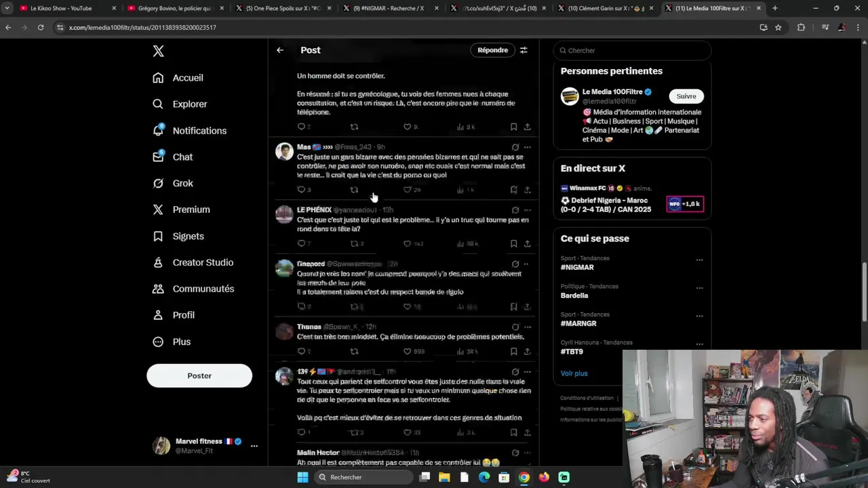Reply to the Mas comment
Image resolution: width=868 pixels, height=488 pixels.
click(301, 190)
